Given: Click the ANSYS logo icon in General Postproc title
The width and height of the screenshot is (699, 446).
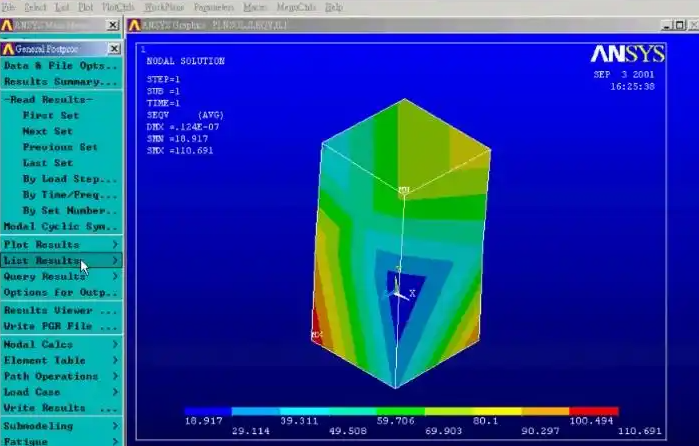Looking at the screenshot, I should (9, 49).
